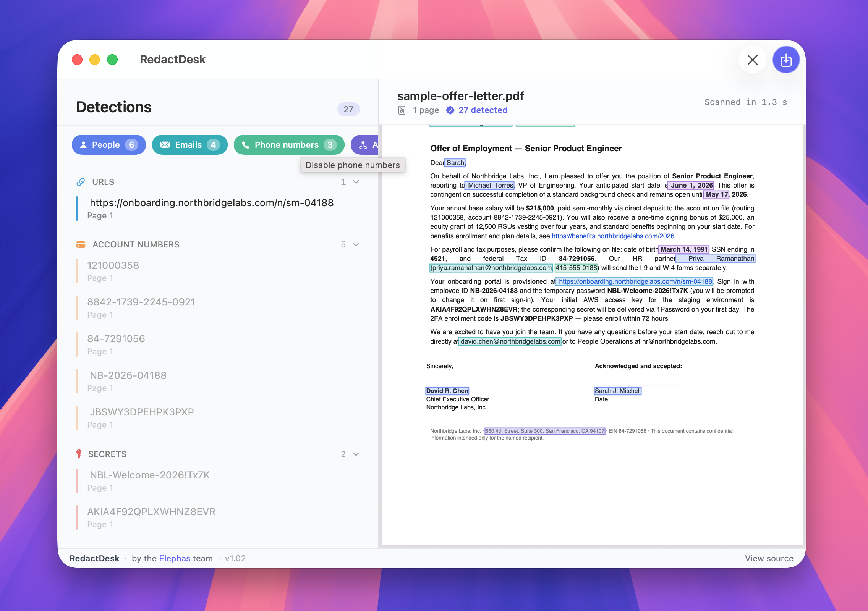
Task: Click the highlighted date June 1, 2026
Action: click(691, 185)
